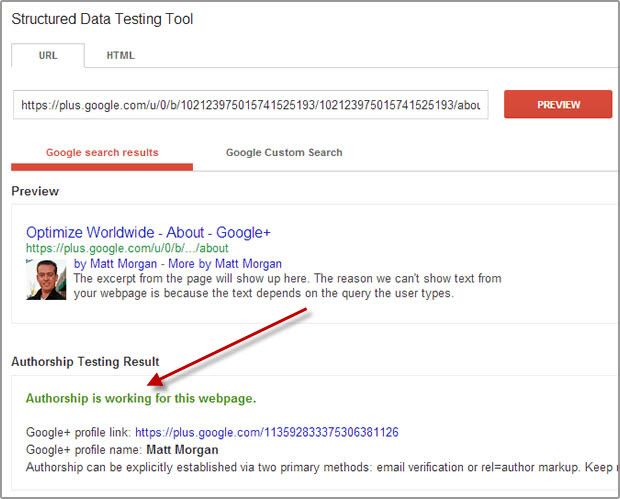Click the 'Authorship Testing Result' heading
Screen dimensions: 620x499
[85, 362]
